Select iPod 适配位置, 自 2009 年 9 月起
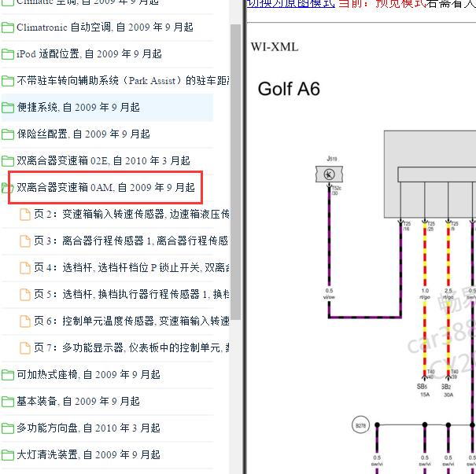 (89, 54)
